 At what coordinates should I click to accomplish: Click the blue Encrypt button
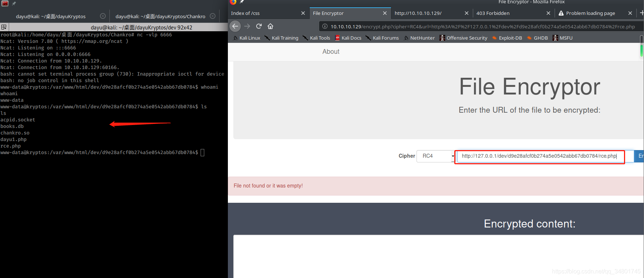coord(639,156)
